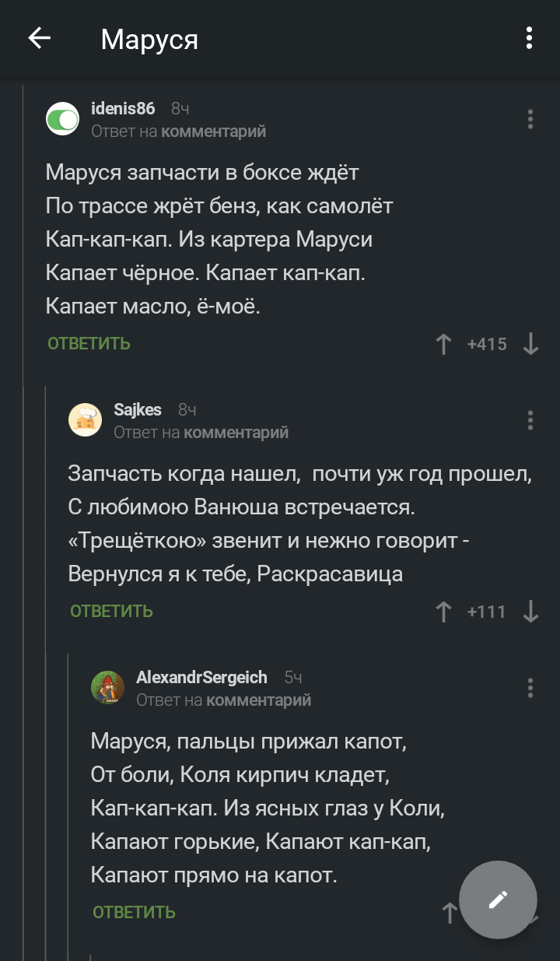Screen dimensions: 560x961
Task: Jump to parent comment of Sajkes reply
Action: coord(235,433)
